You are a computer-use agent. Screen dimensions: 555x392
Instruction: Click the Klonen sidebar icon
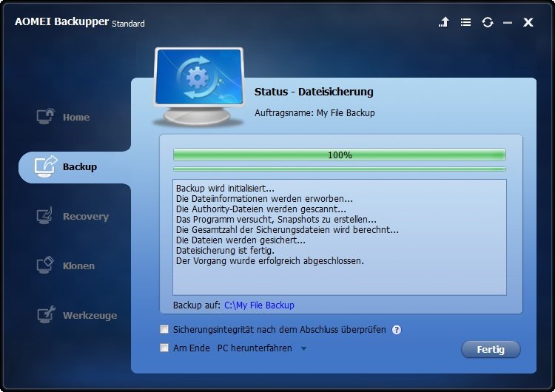pos(45,265)
